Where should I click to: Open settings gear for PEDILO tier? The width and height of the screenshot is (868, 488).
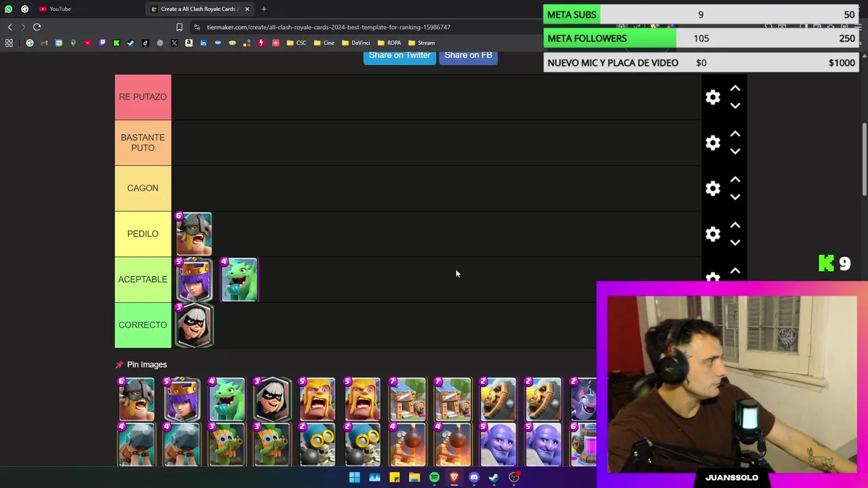coord(713,234)
